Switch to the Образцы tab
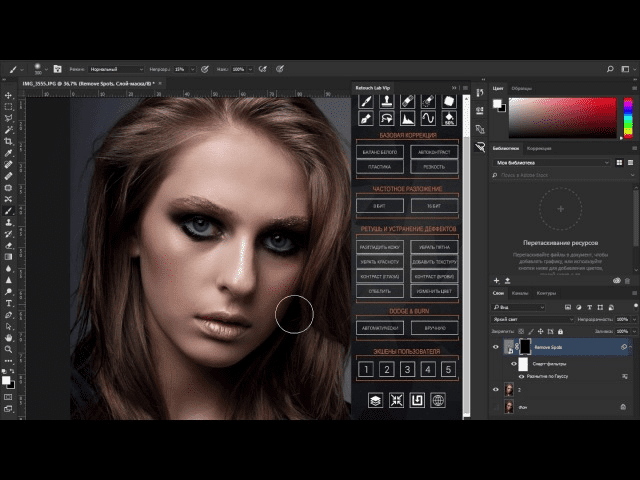The image size is (640, 480). [x=521, y=88]
